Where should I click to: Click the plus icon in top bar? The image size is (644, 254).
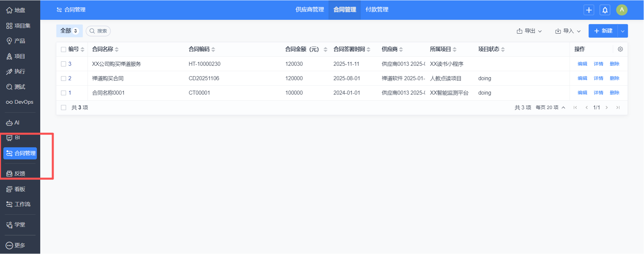pyautogui.click(x=589, y=10)
